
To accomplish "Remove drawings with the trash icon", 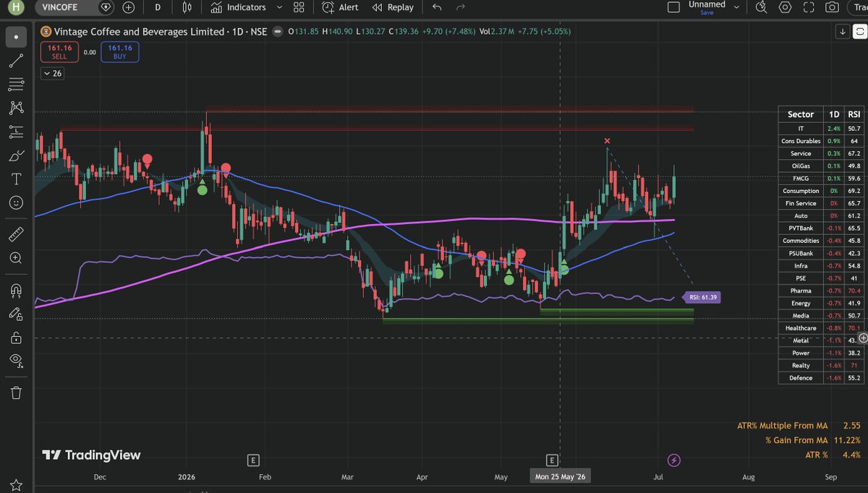I will pos(16,393).
